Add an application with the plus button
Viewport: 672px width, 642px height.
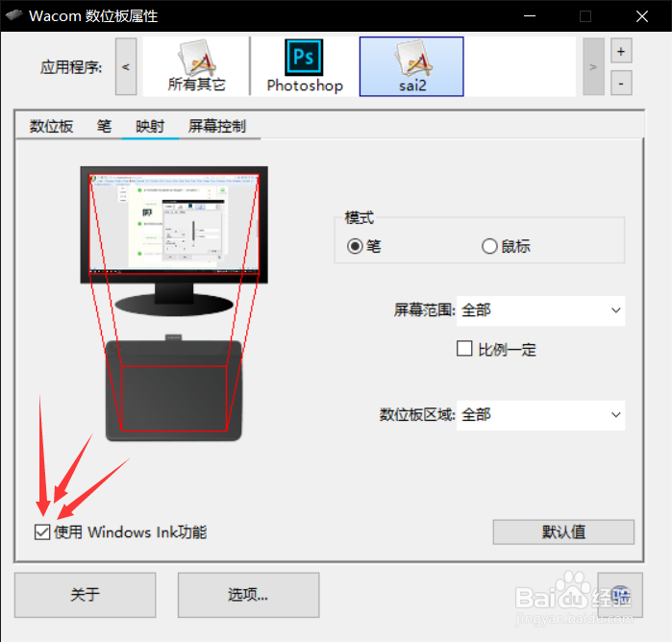coord(621,51)
